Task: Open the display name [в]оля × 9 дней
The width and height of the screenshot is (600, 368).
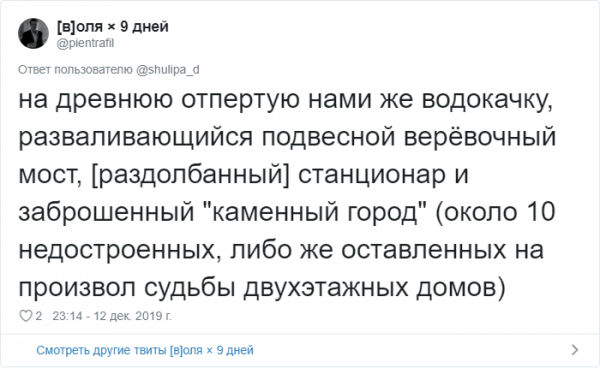Action: [113, 27]
